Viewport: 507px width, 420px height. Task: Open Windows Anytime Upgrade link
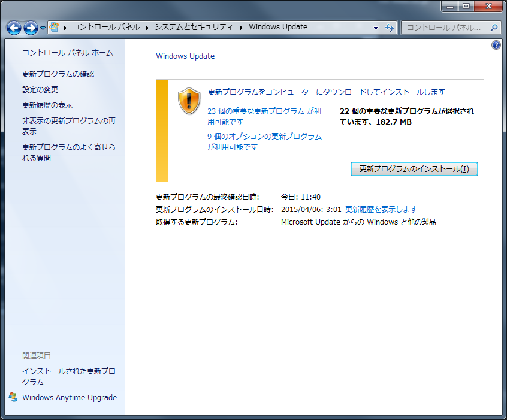[70, 397]
